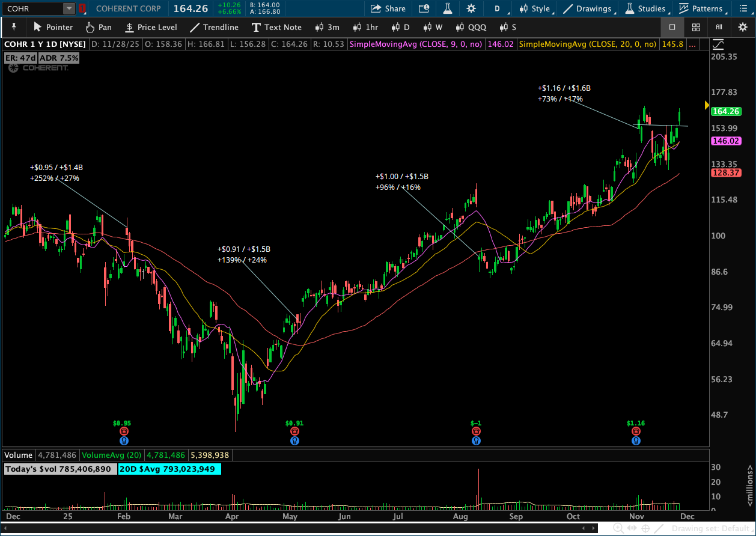Switch to the W weekly chart preset
The width and height of the screenshot is (756, 536).
[x=433, y=27]
